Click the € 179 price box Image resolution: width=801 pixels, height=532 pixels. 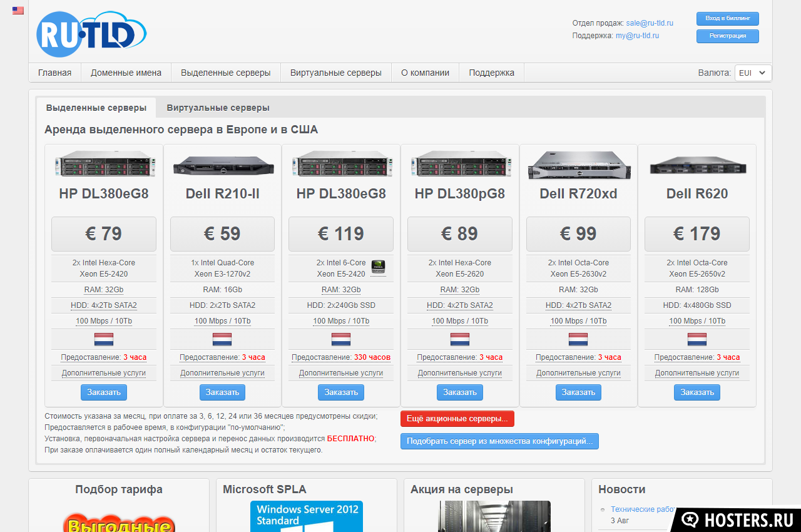pyautogui.click(x=697, y=234)
